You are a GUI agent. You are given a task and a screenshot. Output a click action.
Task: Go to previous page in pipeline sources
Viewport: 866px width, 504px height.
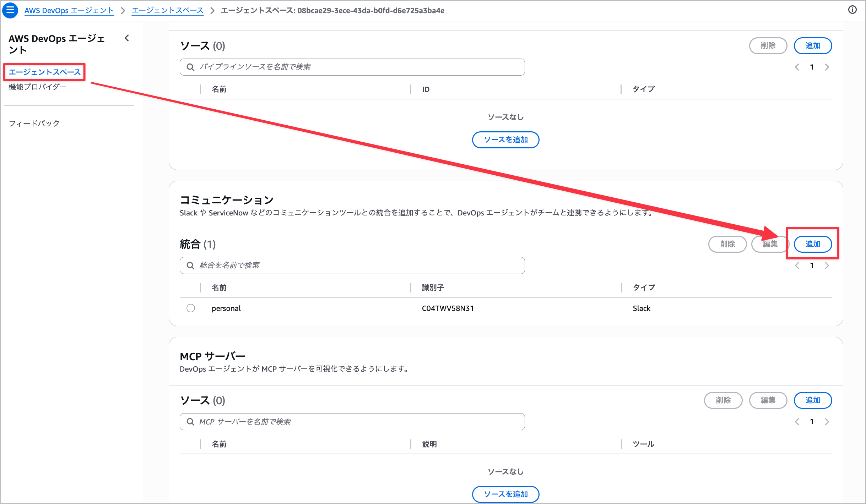coord(797,67)
